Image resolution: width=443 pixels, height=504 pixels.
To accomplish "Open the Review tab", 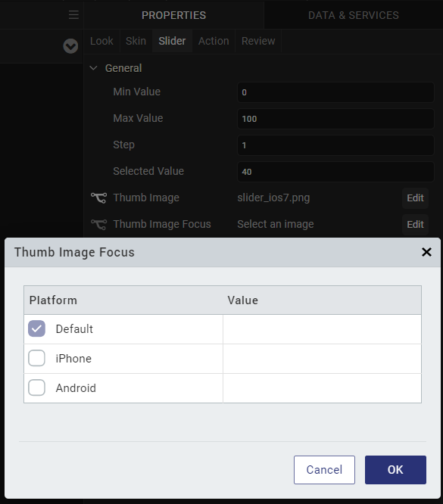I will click(x=258, y=41).
